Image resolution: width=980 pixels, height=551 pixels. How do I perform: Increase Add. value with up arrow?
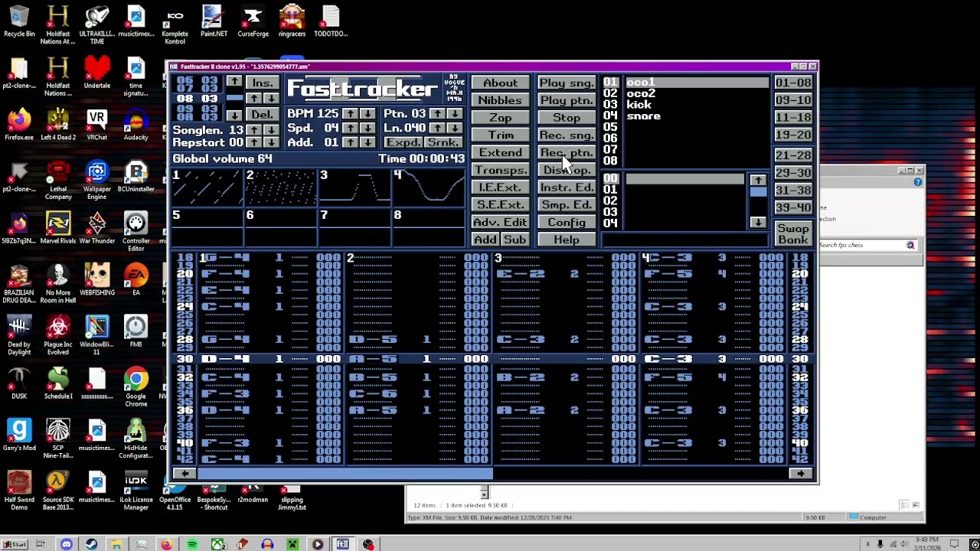coord(350,142)
